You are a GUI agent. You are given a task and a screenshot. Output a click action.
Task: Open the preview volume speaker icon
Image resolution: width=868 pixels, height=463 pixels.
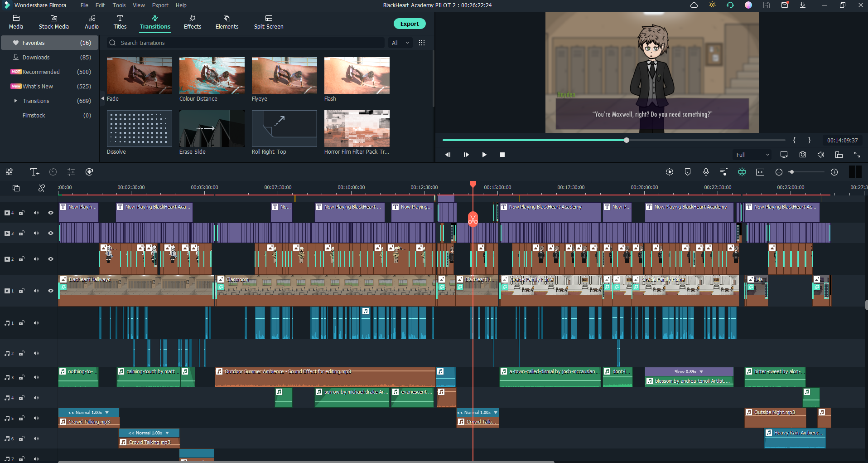(821, 155)
